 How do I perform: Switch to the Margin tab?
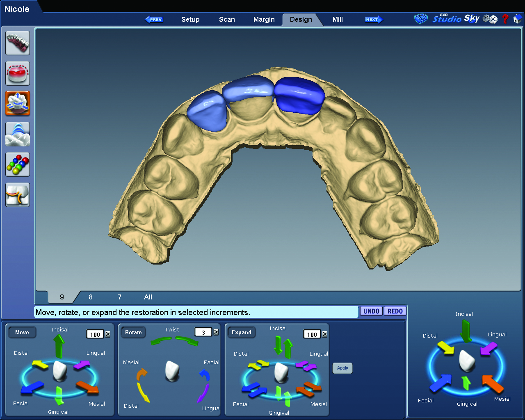[x=264, y=19]
